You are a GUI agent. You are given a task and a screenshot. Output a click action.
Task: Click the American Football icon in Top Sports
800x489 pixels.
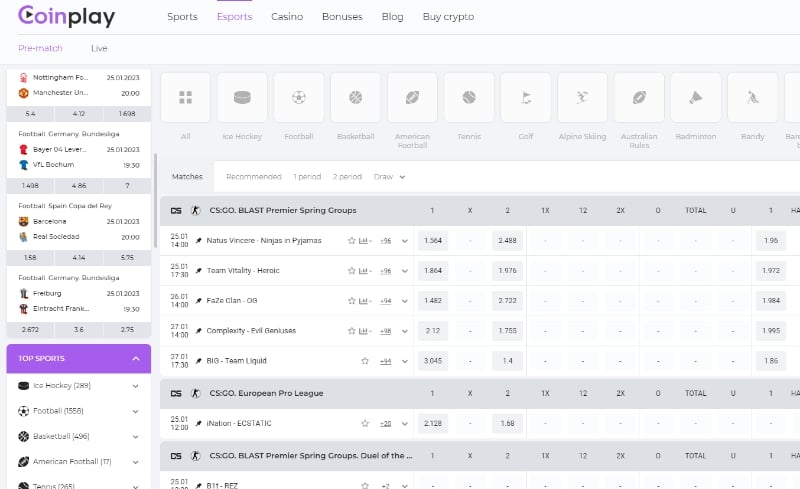(23, 461)
